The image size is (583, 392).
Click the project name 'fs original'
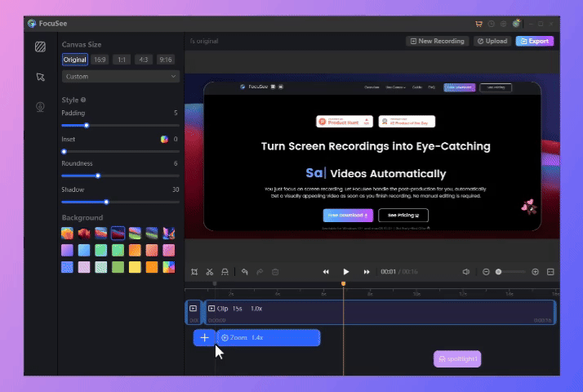click(204, 41)
